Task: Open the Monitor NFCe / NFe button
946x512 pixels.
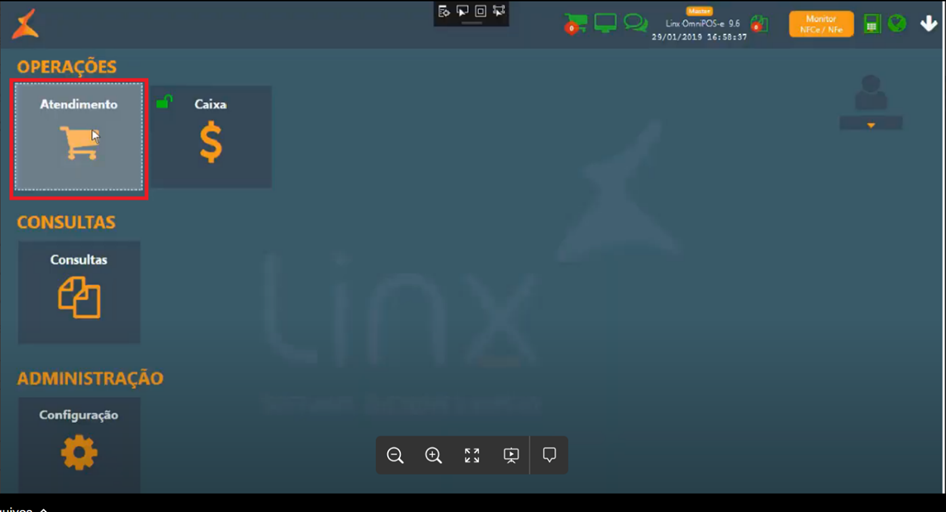Action: [x=821, y=24]
